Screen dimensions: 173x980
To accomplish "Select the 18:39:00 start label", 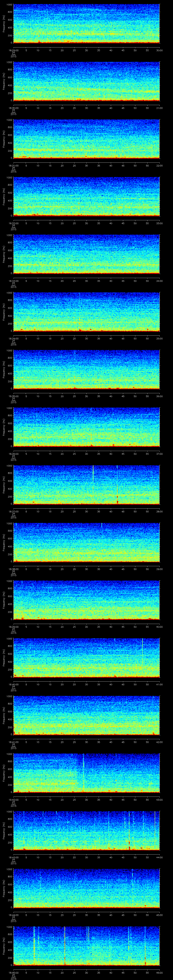I will pos(14,627).
